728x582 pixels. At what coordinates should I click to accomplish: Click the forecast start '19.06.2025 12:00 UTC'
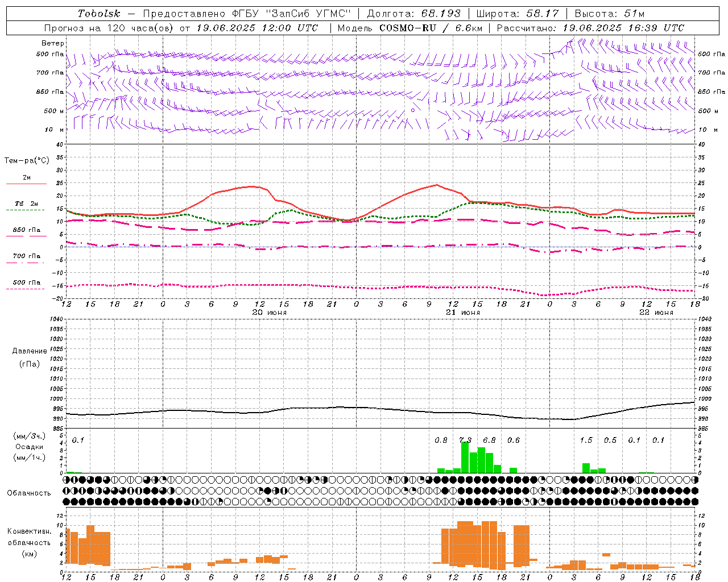pyautogui.click(x=257, y=28)
